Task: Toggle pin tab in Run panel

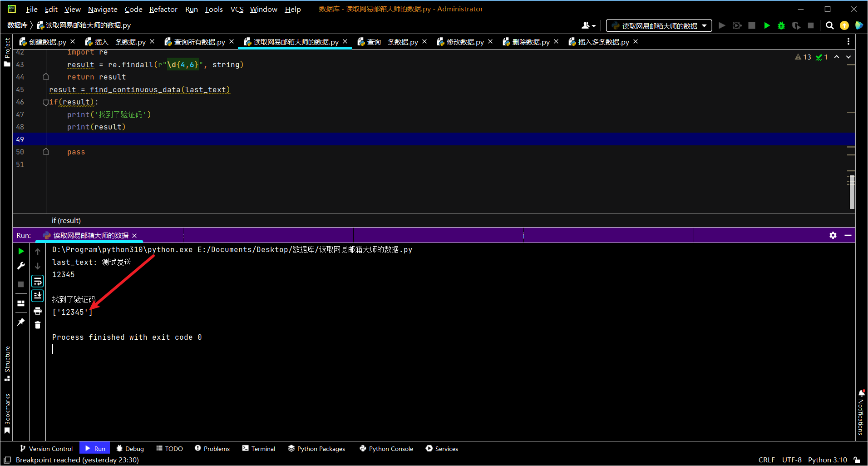Action: coord(21,322)
